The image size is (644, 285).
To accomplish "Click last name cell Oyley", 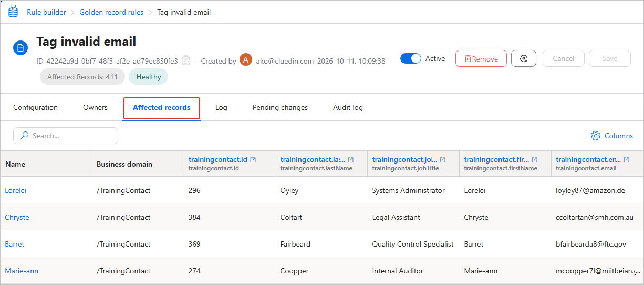I will point(289,190).
